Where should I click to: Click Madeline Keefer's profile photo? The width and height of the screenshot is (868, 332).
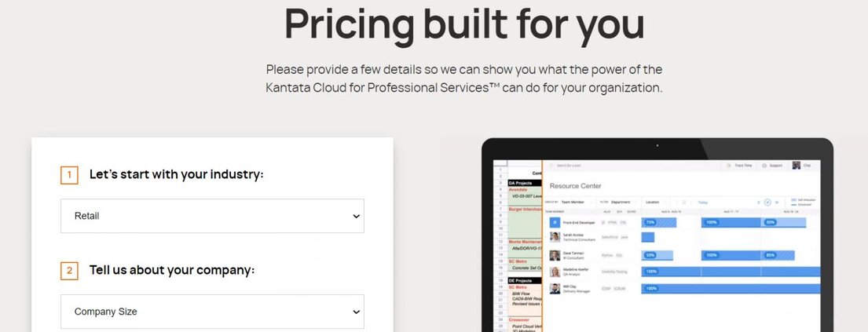tap(555, 272)
